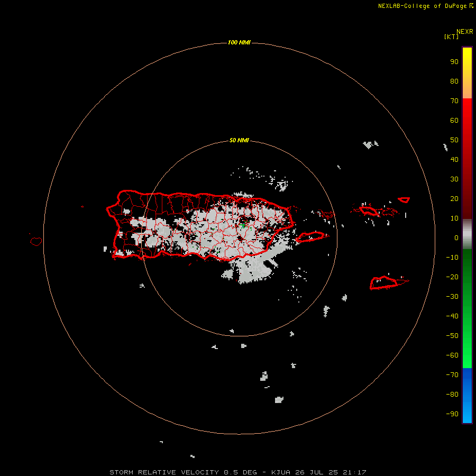This screenshot has width=476, height=476.
Task: Click the NEXR label above the color scale
Action: tap(465, 32)
